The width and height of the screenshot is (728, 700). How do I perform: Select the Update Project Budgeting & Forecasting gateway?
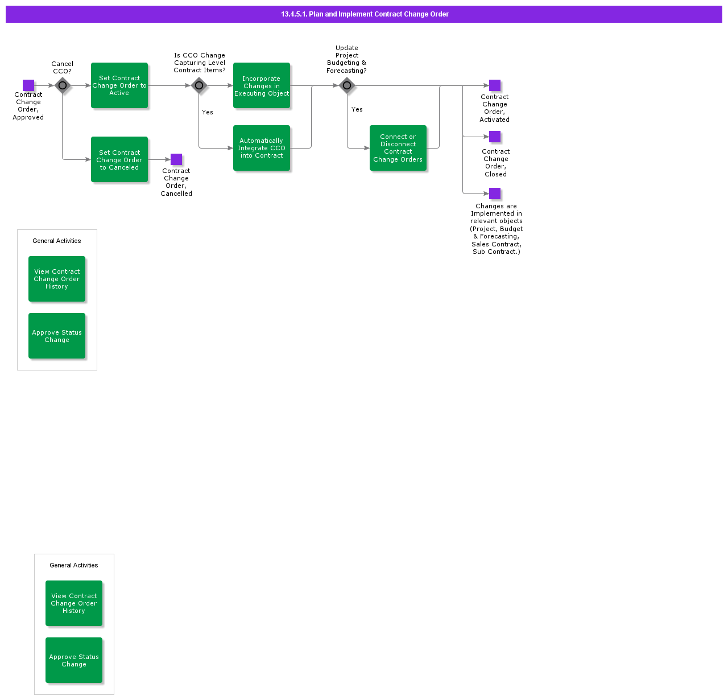pyautogui.click(x=347, y=85)
